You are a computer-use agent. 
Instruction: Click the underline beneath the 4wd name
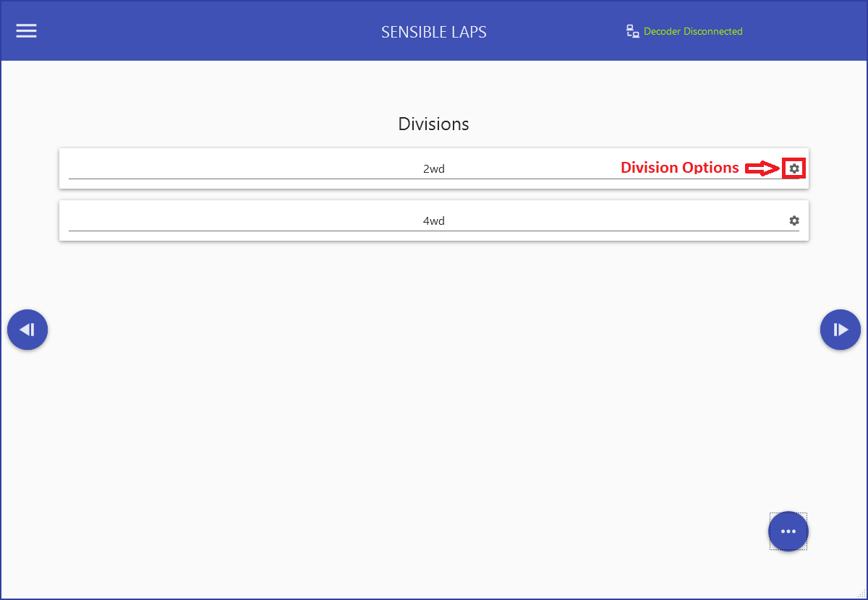[289, 231]
